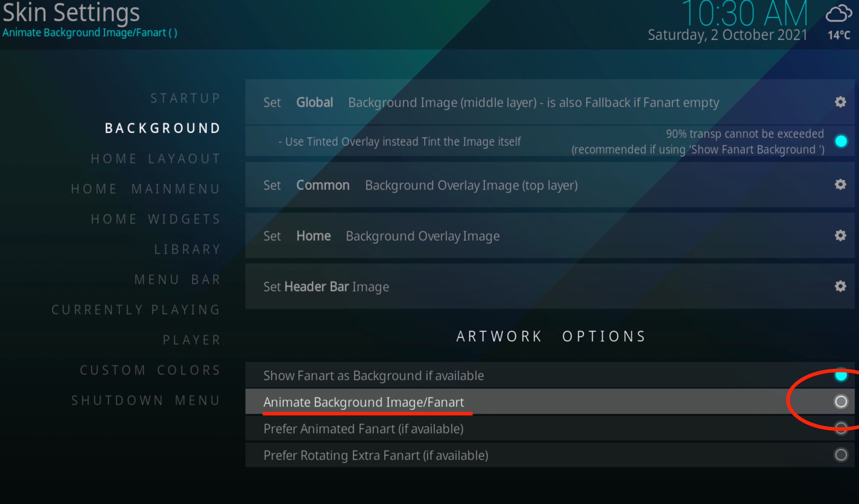Viewport: 859px width, 504px height.
Task: Toggle Show Fanart as Background switch
Action: click(841, 375)
